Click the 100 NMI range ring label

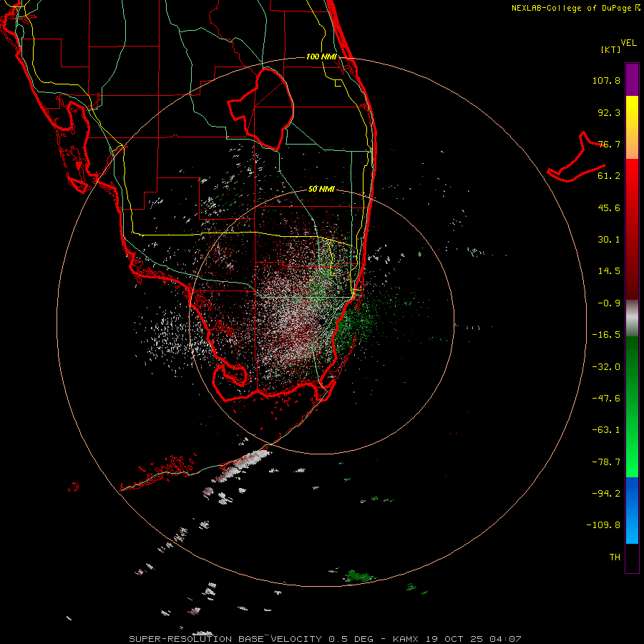pyautogui.click(x=321, y=57)
